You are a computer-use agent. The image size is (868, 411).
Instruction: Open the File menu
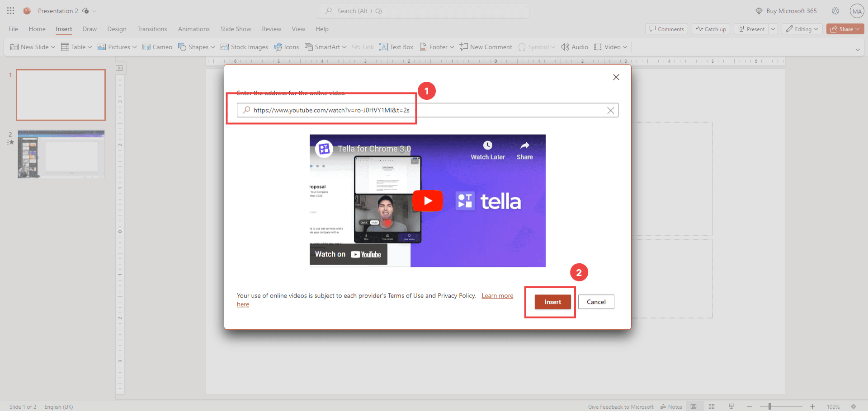tap(14, 29)
